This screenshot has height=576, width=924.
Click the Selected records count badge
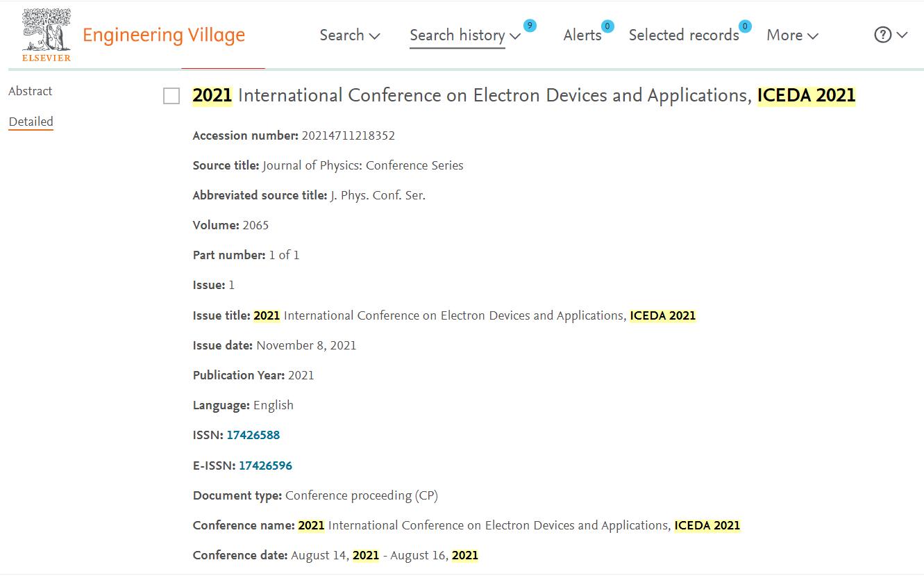(x=745, y=26)
